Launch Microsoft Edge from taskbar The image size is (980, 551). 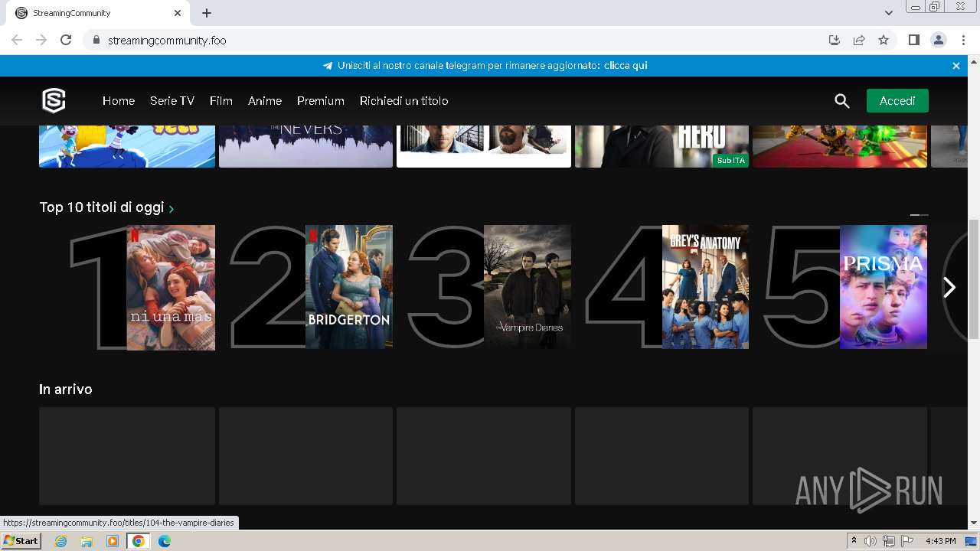165,541
